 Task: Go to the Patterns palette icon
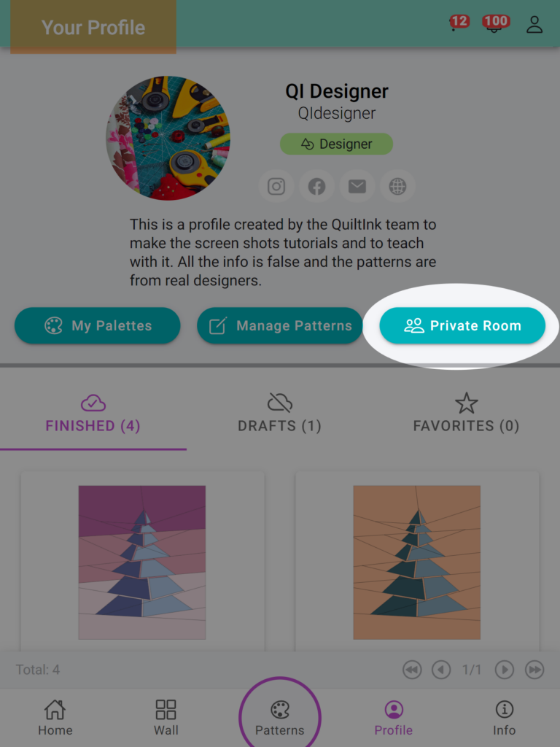pyautogui.click(x=279, y=710)
